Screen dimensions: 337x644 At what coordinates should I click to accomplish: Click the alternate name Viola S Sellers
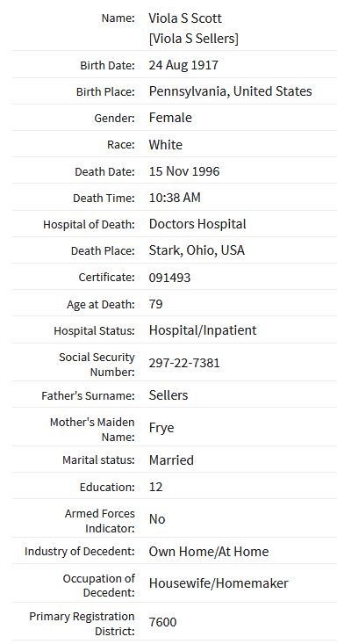coord(193,39)
